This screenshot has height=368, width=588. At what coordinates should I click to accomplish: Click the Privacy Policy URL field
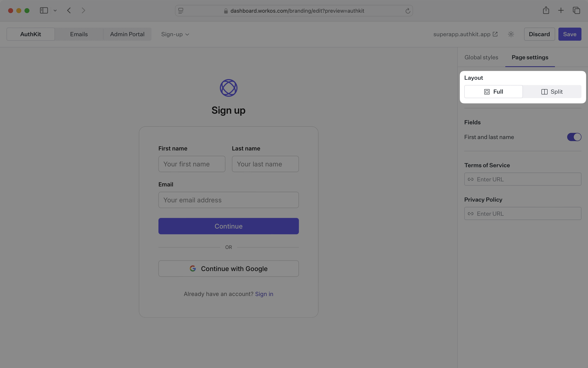click(x=523, y=213)
